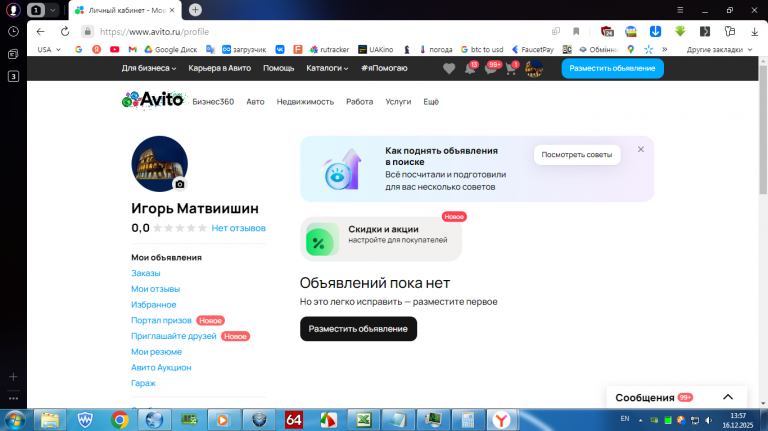Open Услуги category
768x431 pixels.
[x=398, y=102]
